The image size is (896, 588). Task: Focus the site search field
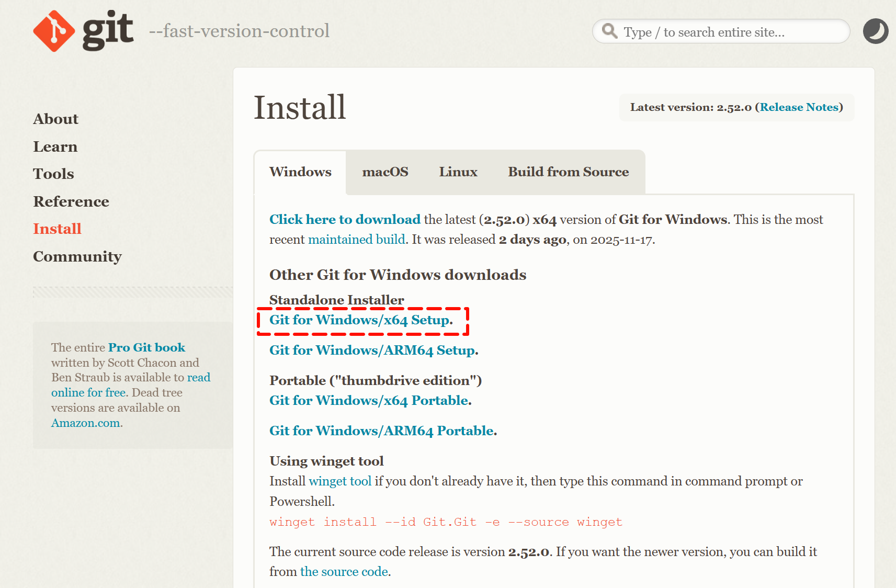(x=721, y=31)
